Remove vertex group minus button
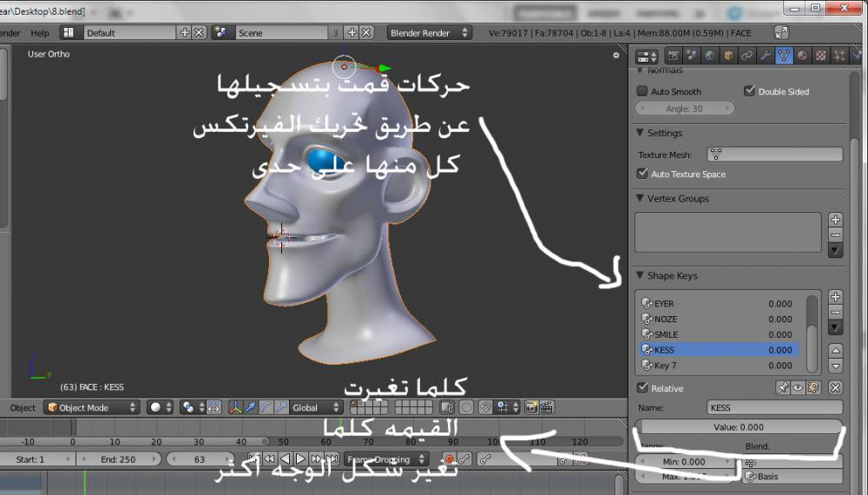Image resolution: width=868 pixels, height=495 pixels. point(835,234)
